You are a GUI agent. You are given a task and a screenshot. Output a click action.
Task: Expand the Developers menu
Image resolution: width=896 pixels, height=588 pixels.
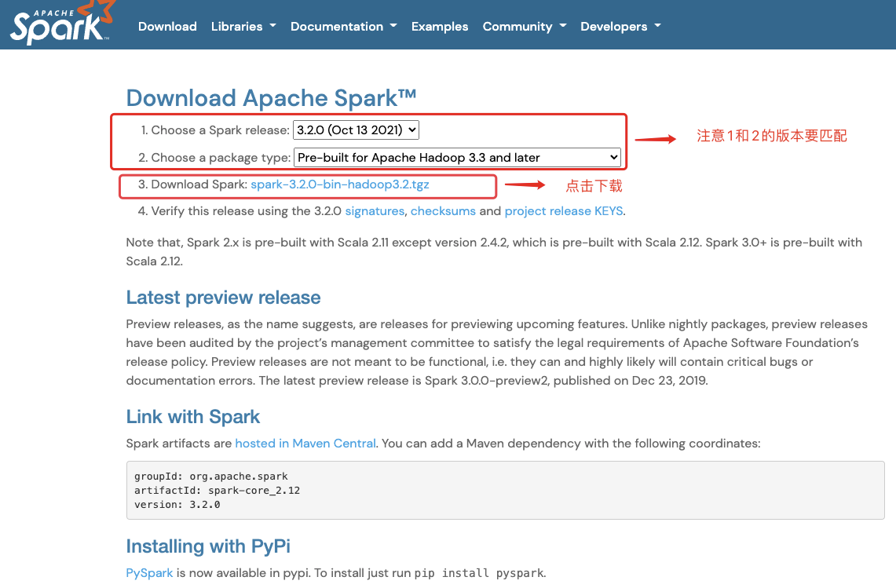620,26
